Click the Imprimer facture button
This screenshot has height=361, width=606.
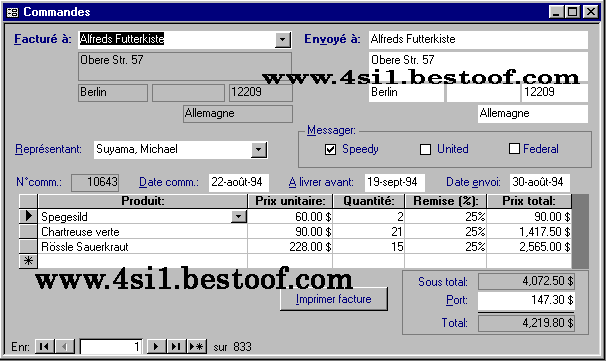(334, 299)
